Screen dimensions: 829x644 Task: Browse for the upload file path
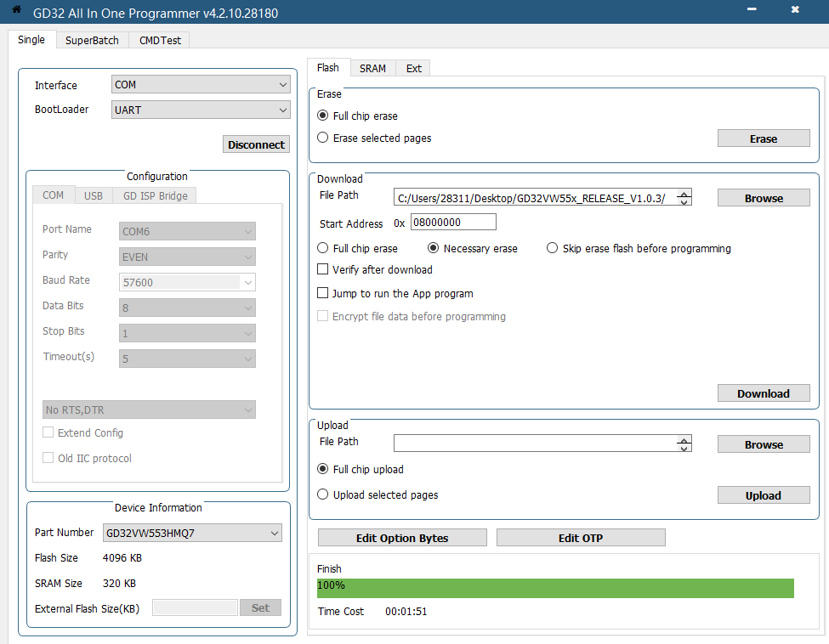click(764, 444)
